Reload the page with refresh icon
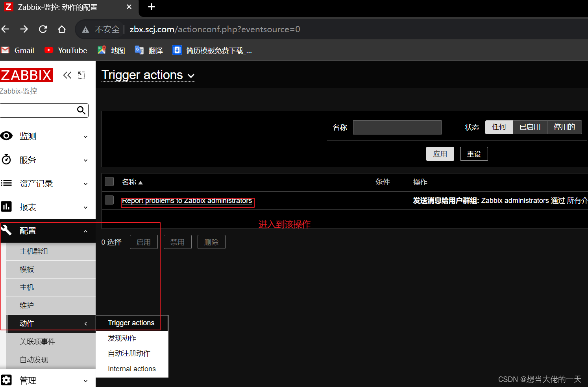Image resolution: width=588 pixels, height=387 pixels. click(43, 29)
